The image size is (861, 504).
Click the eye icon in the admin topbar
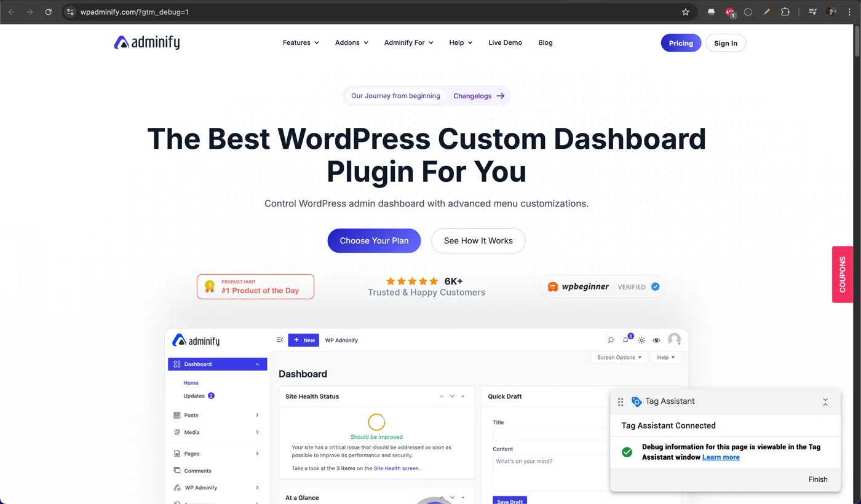656,340
